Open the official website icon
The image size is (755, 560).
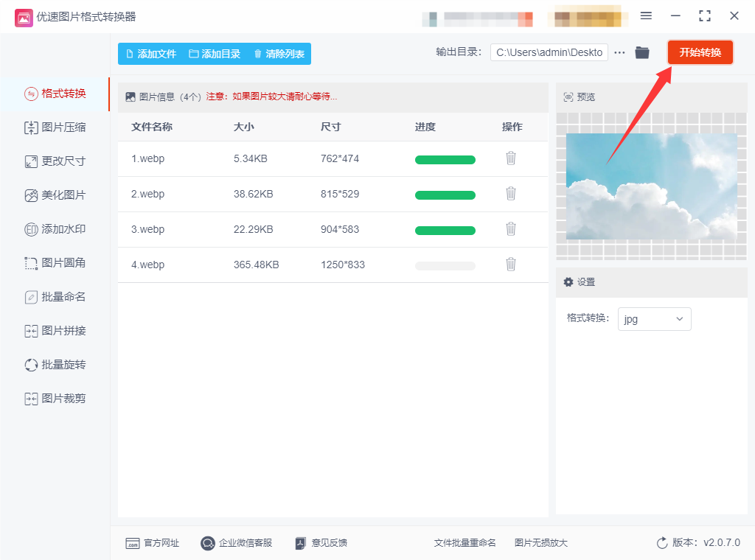pos(133,543)
